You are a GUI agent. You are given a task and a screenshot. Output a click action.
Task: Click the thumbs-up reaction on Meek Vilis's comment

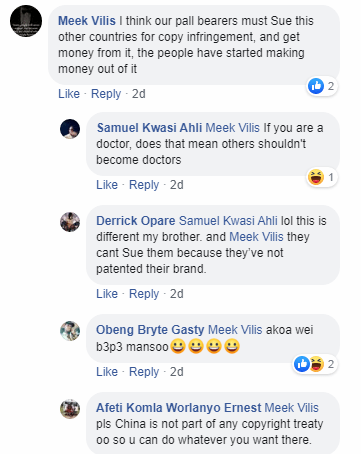pos(316,86)
